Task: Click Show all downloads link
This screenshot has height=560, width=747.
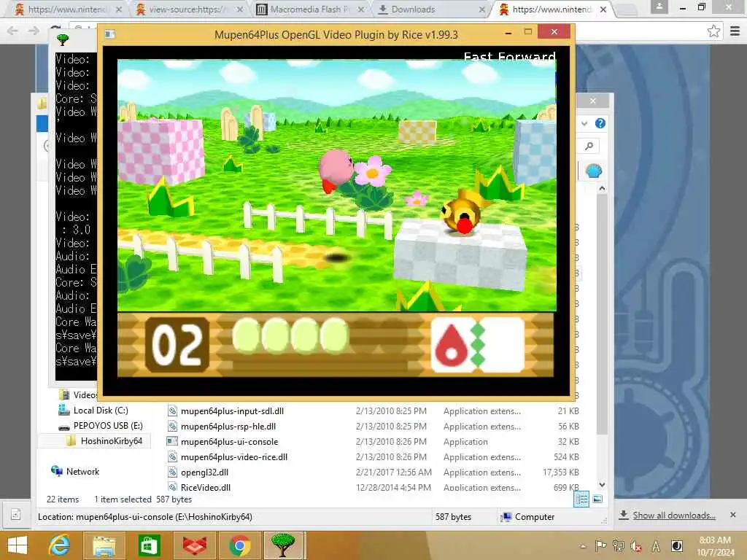Action: (673, 516)
